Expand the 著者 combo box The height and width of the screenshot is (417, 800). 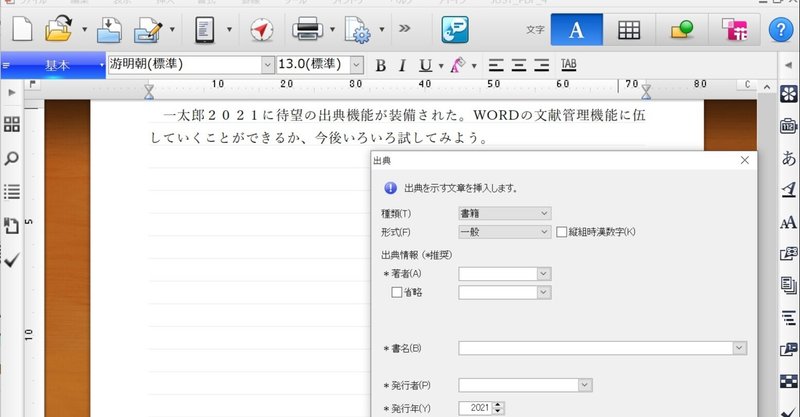pyautogui.click(x=544, y=274)
